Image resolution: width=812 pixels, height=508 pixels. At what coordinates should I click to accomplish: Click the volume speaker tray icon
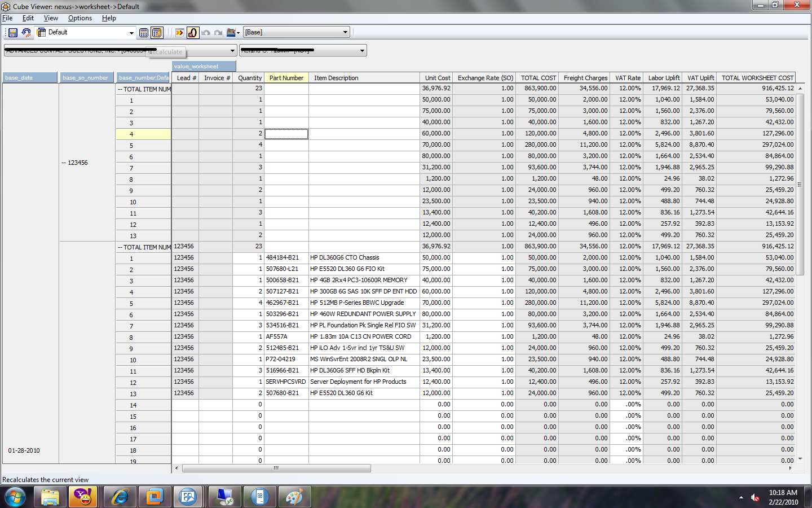755,497
